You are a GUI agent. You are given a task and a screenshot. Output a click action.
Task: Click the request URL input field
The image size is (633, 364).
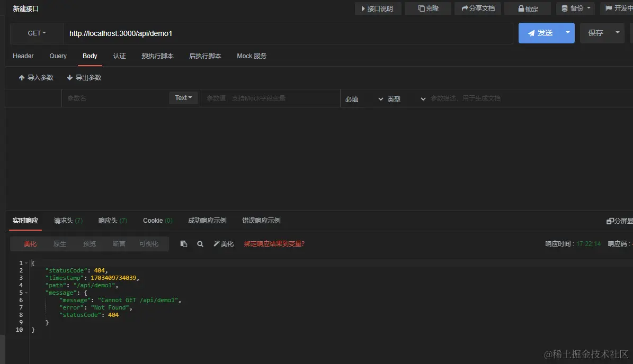pos(288,33)
